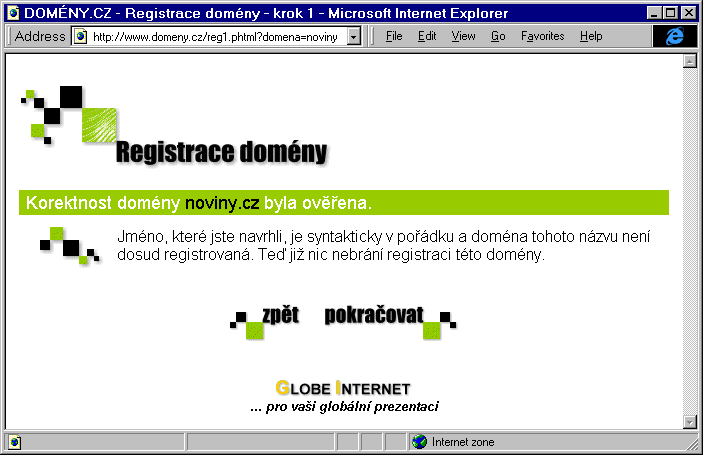Close the Internet Explorer window

(689, 13)
